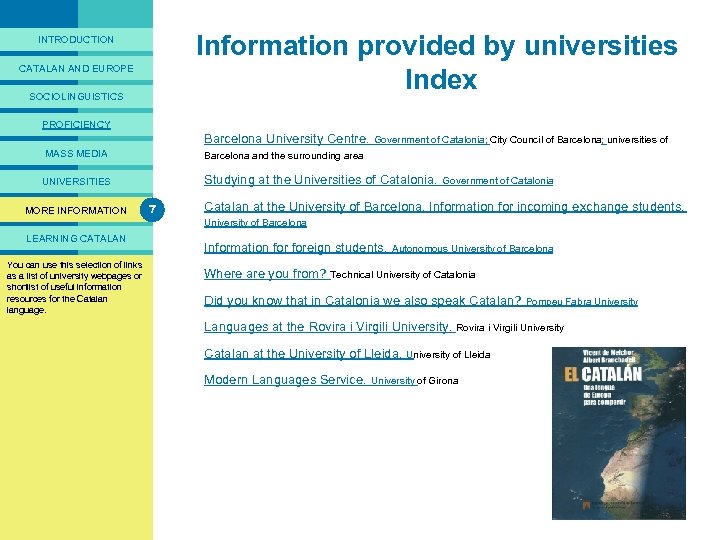Click the 'University of Girona' source text
This screenshot has width=720, height=540.
415,381
